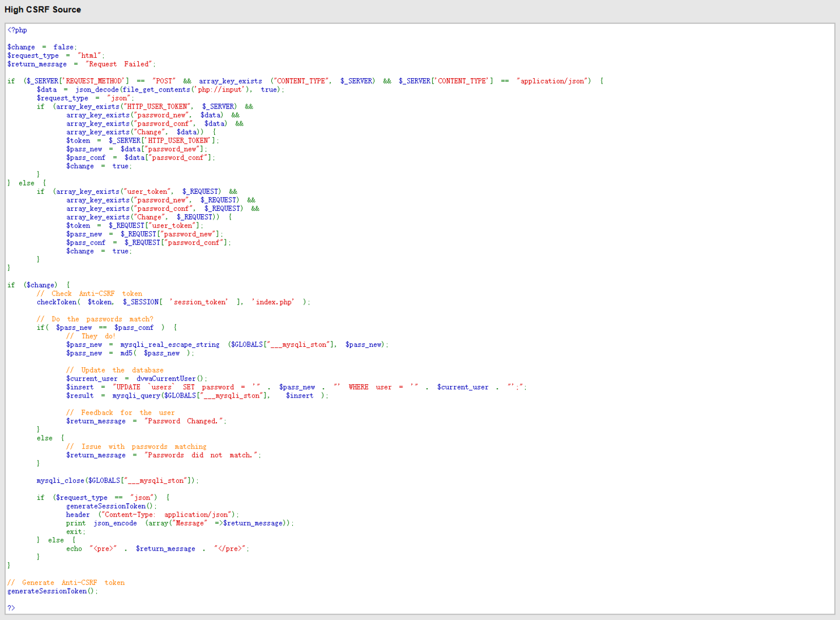Click the "UPDATE `users`" SQL string
Image resolution: width=840 pixels, height=620 pixels.
[x=143, y=387]
